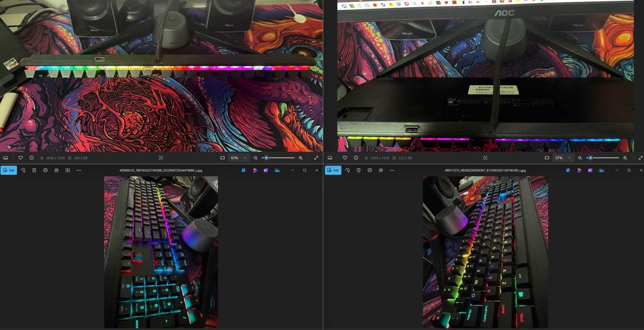Click the 485800233 keyboard numpad photo
Viewport: 644px width, 330px height.
[x=161, y=252]
